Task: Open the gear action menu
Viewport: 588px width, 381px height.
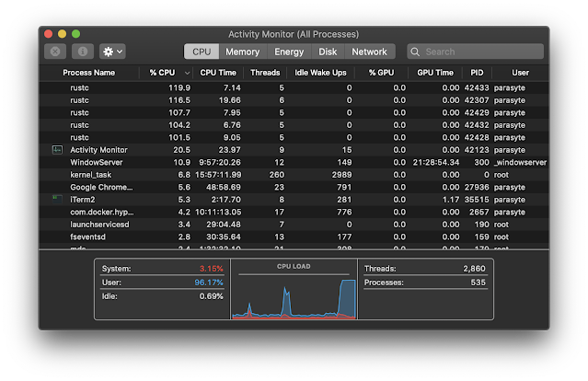Action: pos(112,52)
